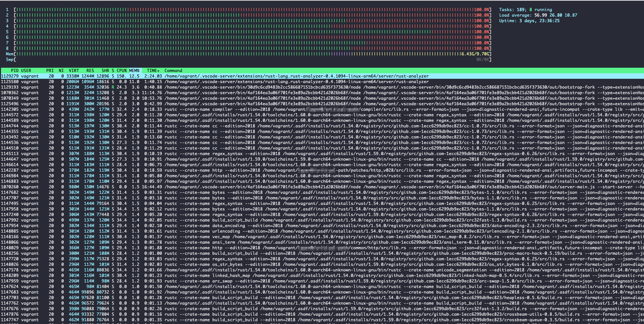Select proc-macro-hack build row PID 1148256
Screen dimensions: 644x324
322,253
